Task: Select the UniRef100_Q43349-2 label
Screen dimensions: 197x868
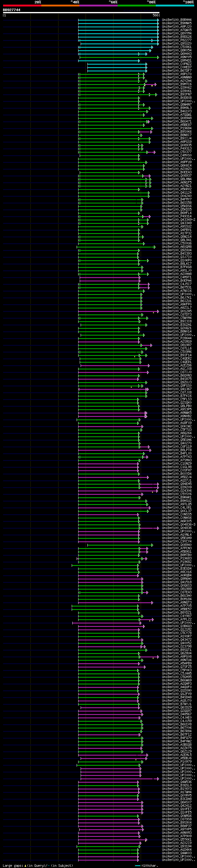Action: pos(179,220)
